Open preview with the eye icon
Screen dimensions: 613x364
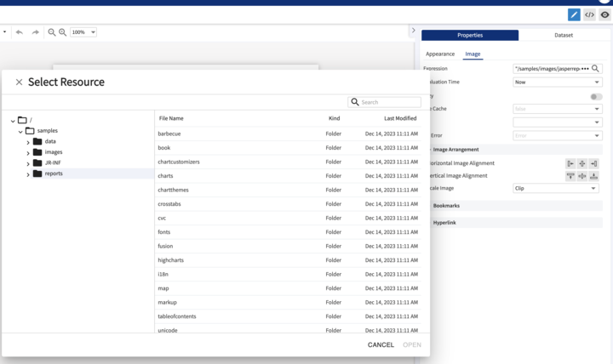click(x=604, y=14)
